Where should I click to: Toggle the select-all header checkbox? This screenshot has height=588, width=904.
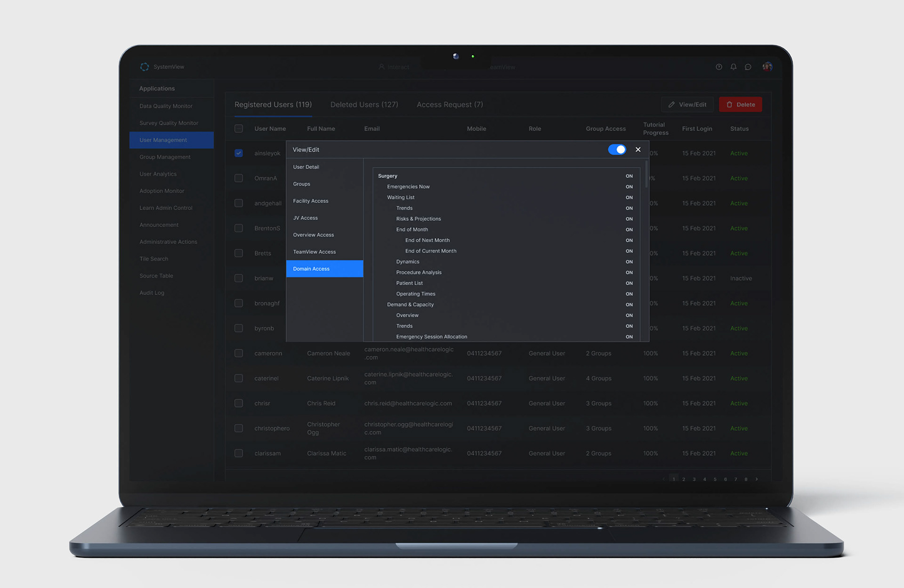click(x=239, y=129)
